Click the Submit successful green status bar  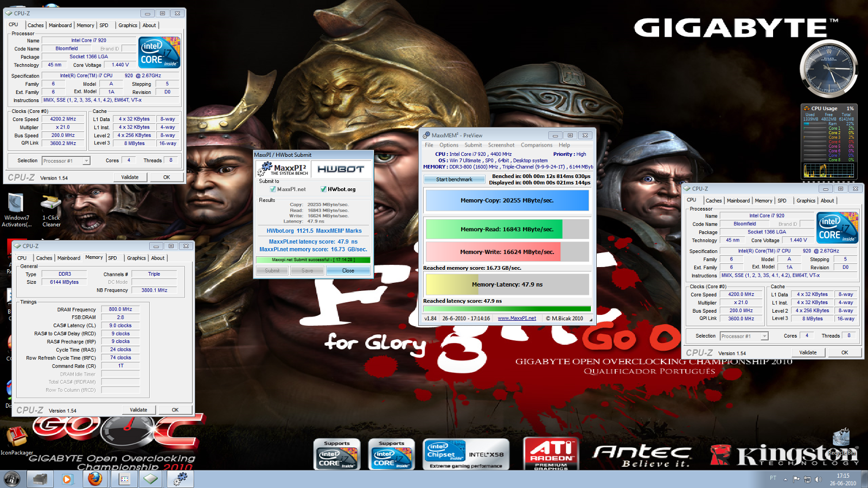pos(312,260)
